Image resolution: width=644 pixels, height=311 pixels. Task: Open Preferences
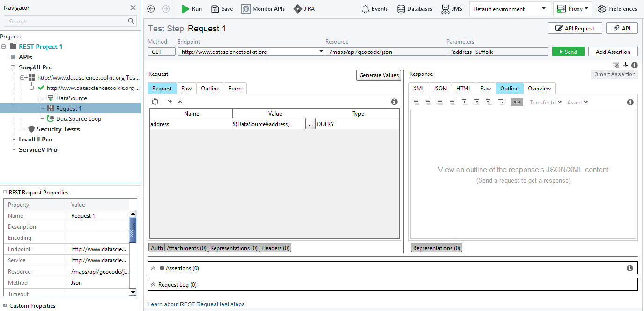click(617, 9)
